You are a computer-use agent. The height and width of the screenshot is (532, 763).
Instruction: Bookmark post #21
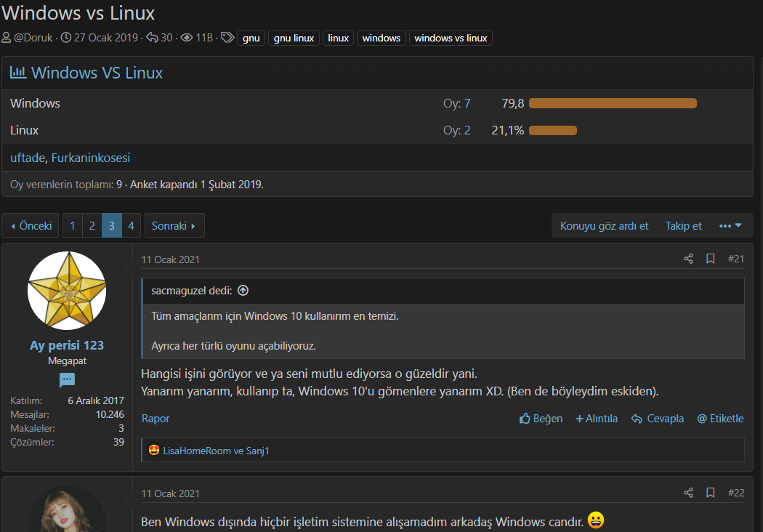711,259
